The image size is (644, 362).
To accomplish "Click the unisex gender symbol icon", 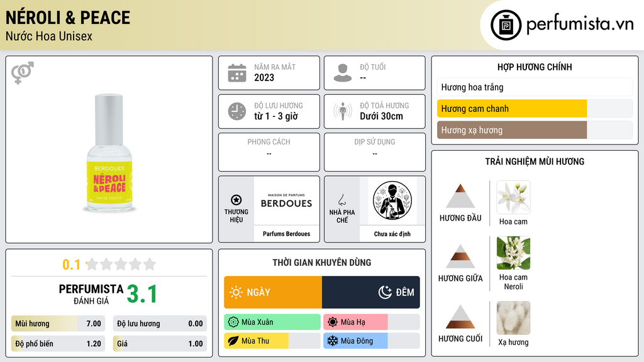I will [x=22, y=73].
